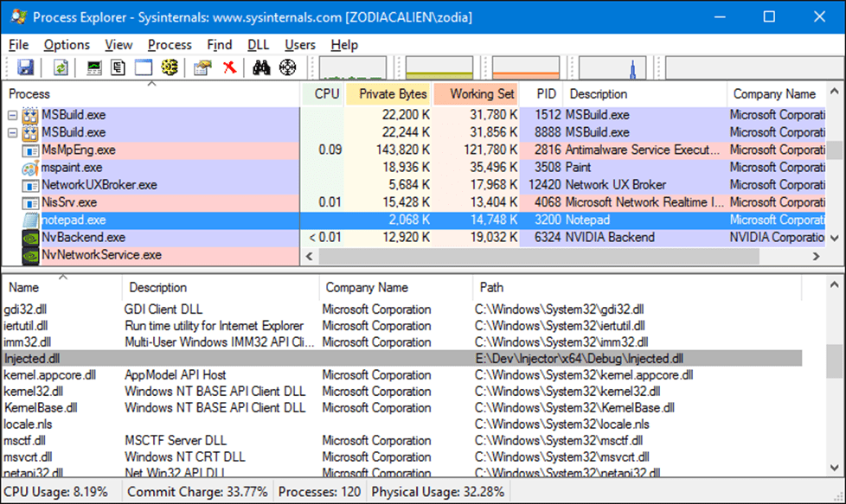Toggle the lower pane view icon
This screenshot has height=504, width=846.
144,67
